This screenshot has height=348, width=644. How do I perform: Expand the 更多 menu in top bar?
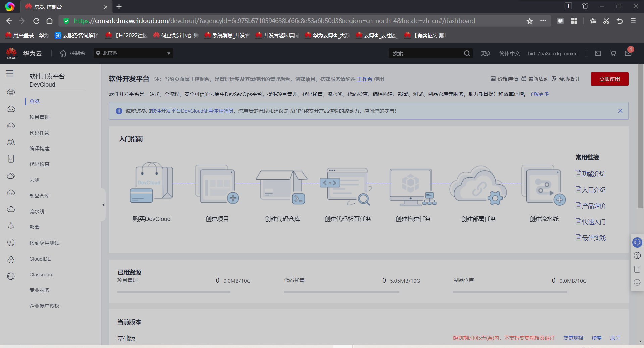(x=486, y=53)
